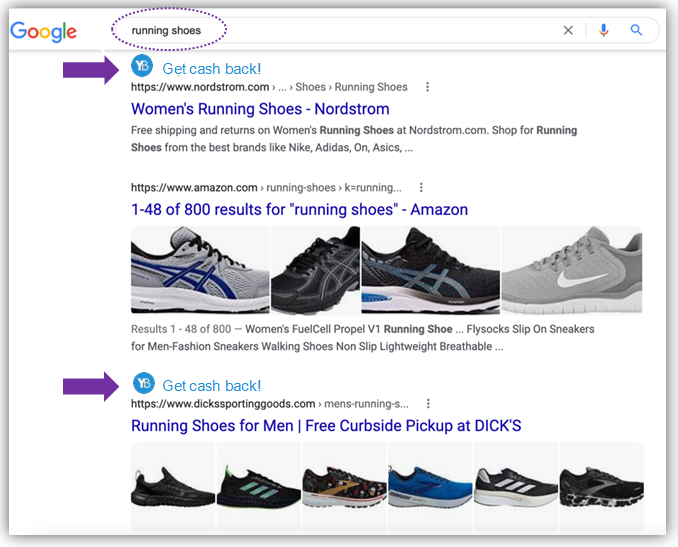Select the black Adidas shoe with green stripes
The image size is (678, 547).
pos(259,486)
